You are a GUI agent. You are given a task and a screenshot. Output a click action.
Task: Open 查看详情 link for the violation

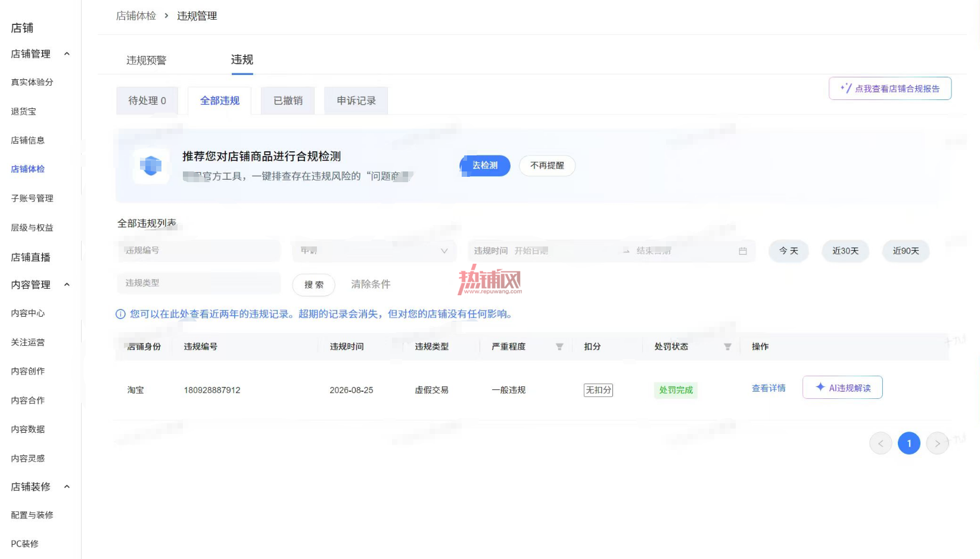click(x=769, y=388)
